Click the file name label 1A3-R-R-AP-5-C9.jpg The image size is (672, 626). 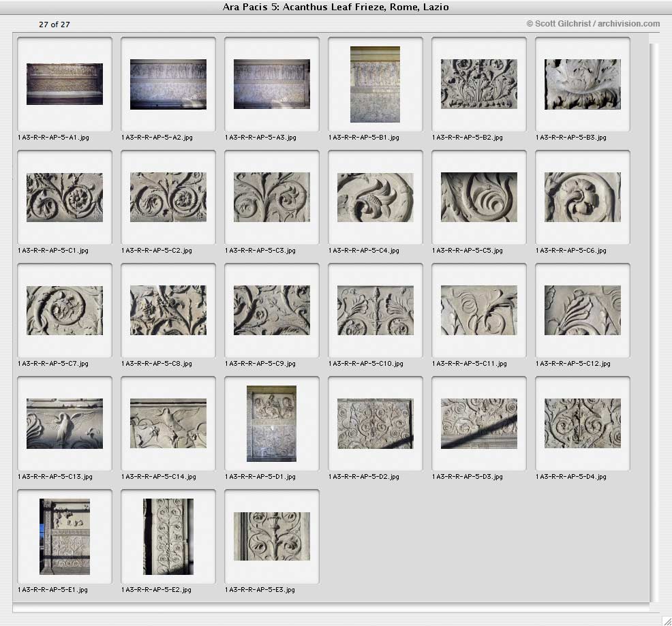click(260, 364)
